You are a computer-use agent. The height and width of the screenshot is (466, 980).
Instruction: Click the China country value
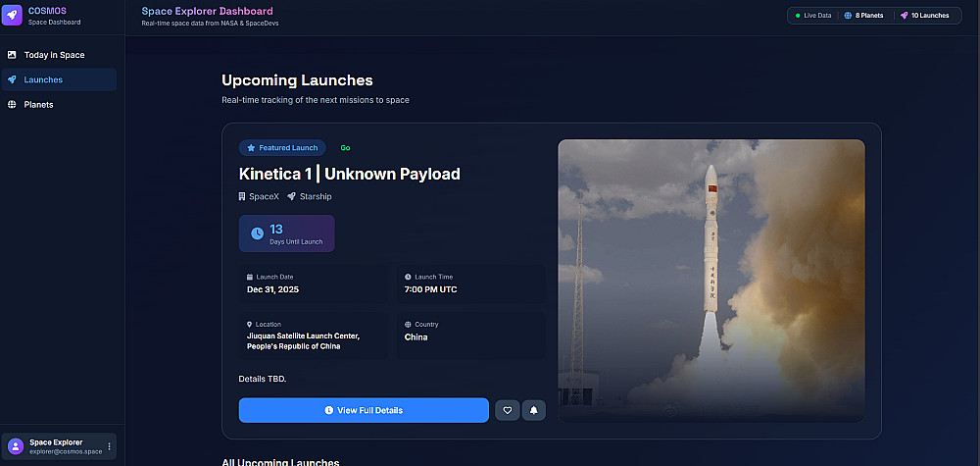(416, 337)
